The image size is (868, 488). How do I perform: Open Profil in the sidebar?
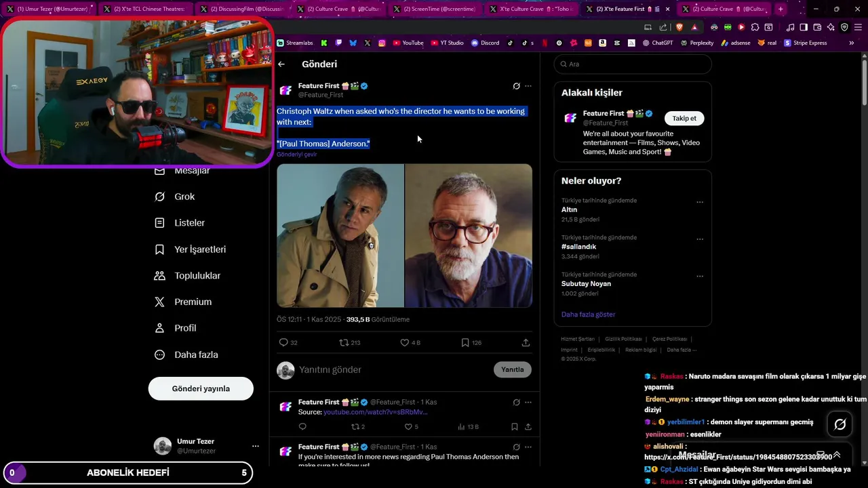(x=175, y=328)
